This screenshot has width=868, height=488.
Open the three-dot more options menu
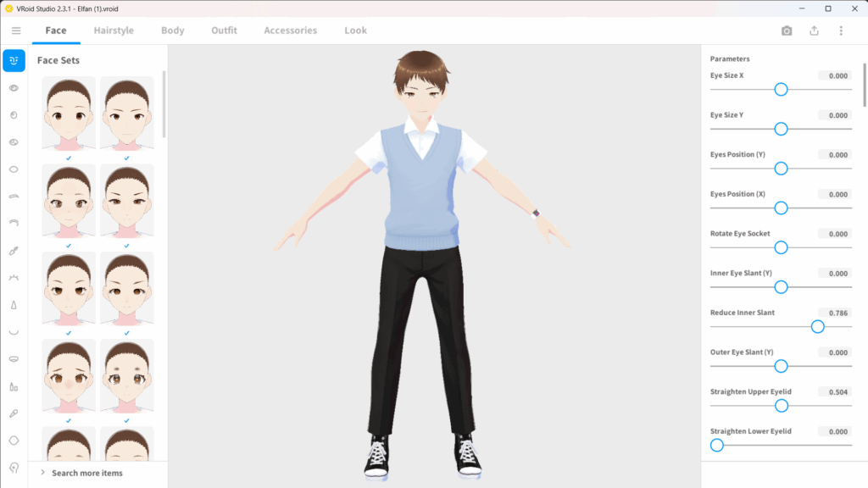[x=841, y=31]
